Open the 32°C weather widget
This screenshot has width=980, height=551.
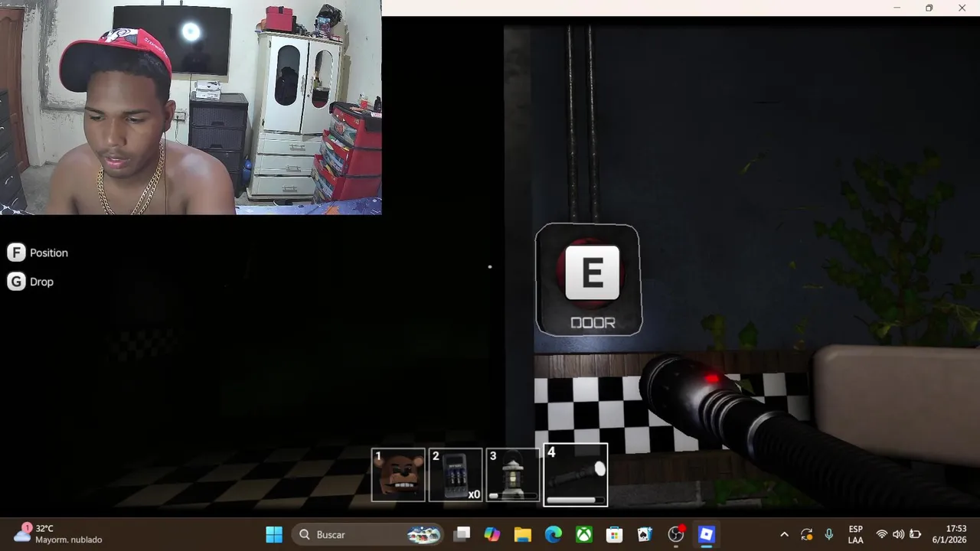tap(57, 534)
